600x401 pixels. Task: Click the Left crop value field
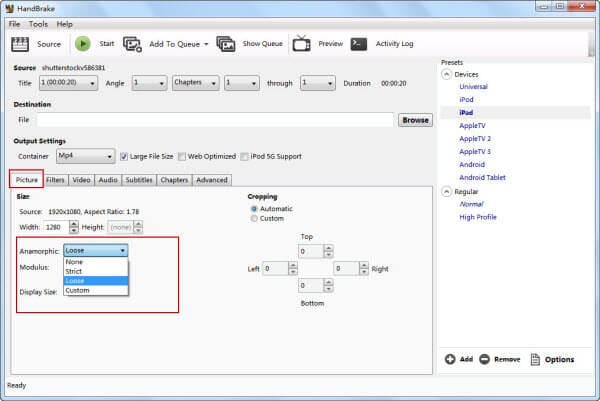[275, 269]
